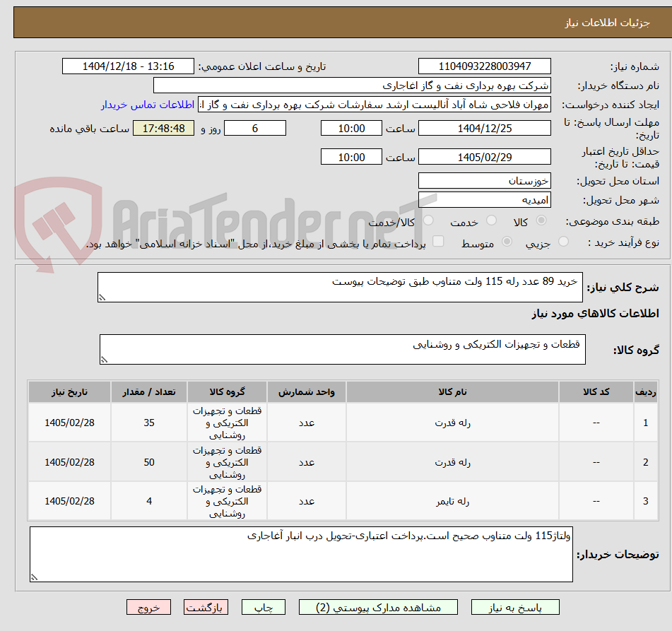
Task: Click the deadline hour 10:00 field
Action: pos(351,128)
